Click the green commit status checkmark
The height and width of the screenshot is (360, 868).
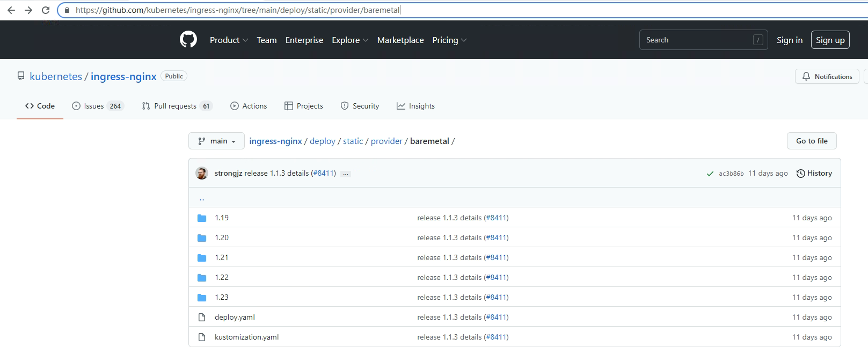pos(710,174)
